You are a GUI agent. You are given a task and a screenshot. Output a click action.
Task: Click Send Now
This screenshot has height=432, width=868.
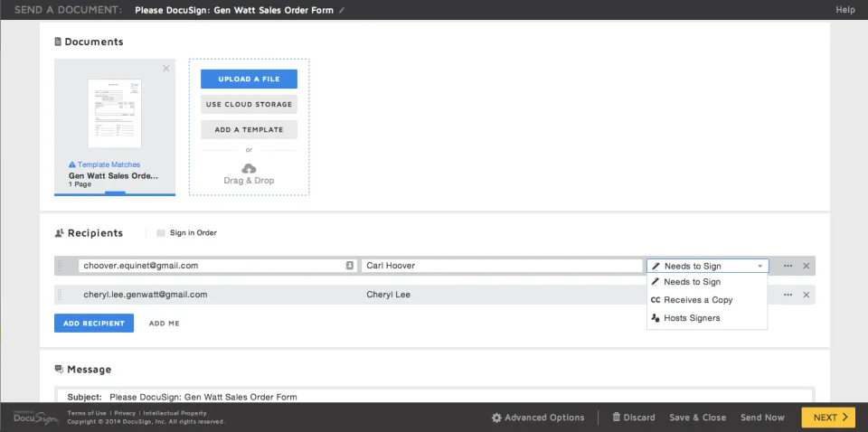(x=762, y=418)
